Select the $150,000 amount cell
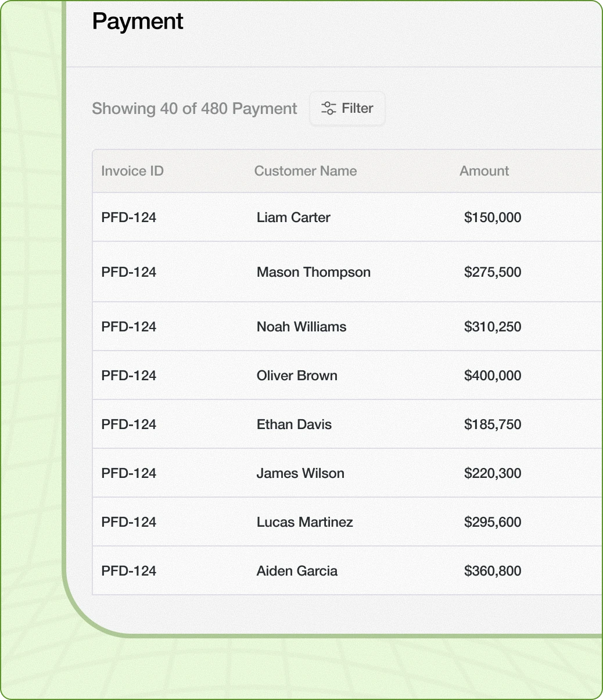603x700 pixels. pos(492,217)
